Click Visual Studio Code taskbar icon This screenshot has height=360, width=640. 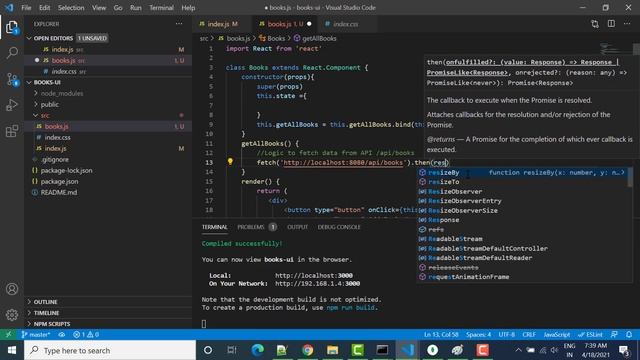click(407, 350)
